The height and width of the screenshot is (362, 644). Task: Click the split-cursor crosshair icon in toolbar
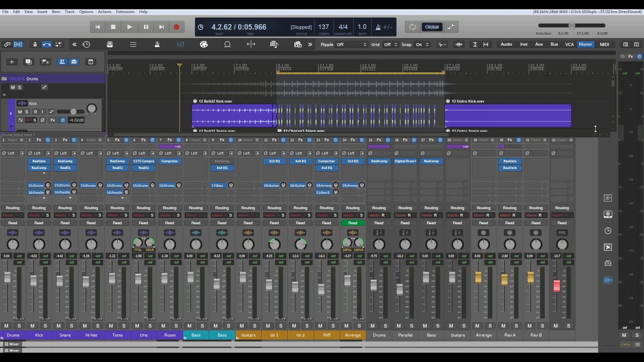[251, 44]
